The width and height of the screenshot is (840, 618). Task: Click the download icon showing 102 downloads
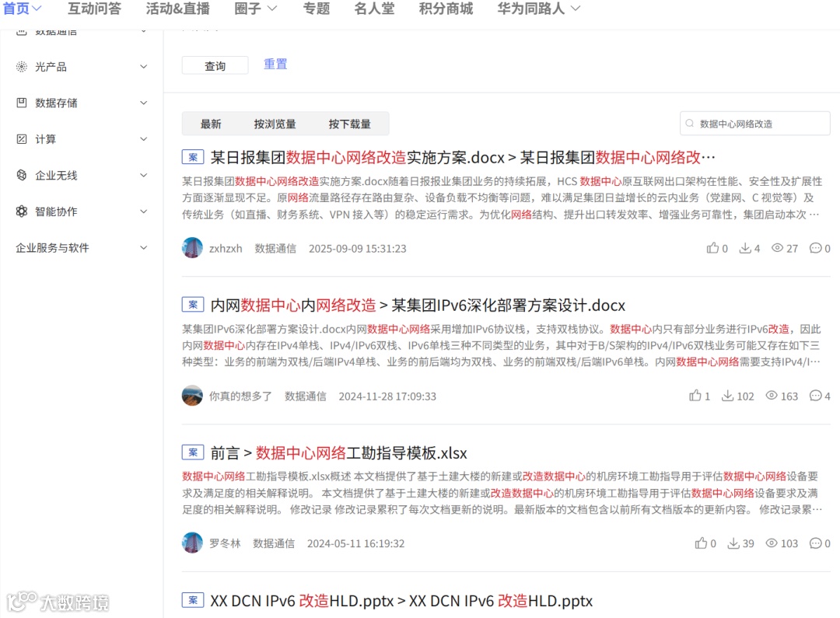tap(727, 396)
